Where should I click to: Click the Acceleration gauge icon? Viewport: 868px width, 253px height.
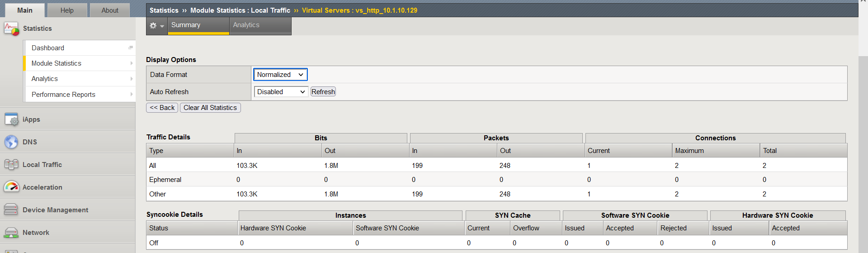pyautogui.click(x=11, y=187)
